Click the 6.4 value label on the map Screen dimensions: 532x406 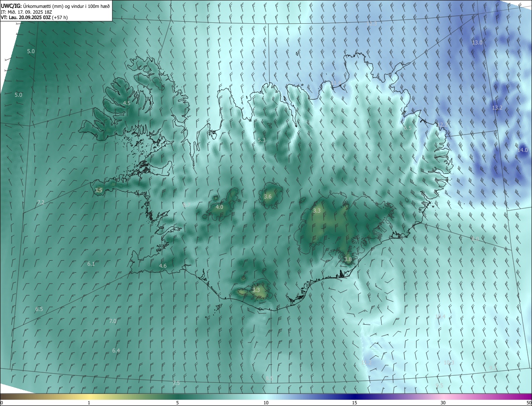click(x=116, y=350)
